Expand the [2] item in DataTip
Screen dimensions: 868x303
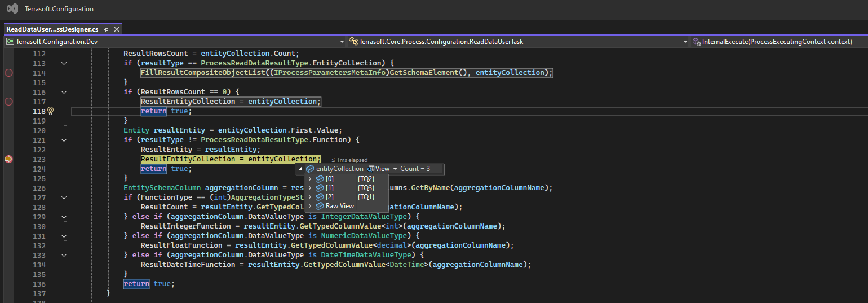coord(310,197)
